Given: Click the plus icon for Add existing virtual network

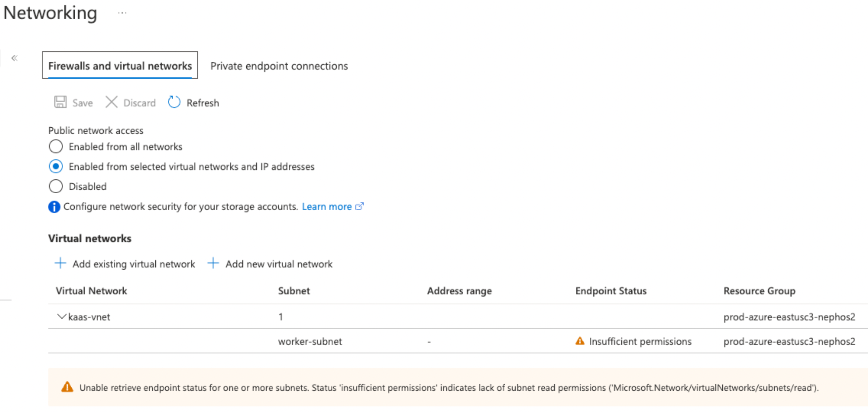Looking at the screenshot, I should point(60,263).
